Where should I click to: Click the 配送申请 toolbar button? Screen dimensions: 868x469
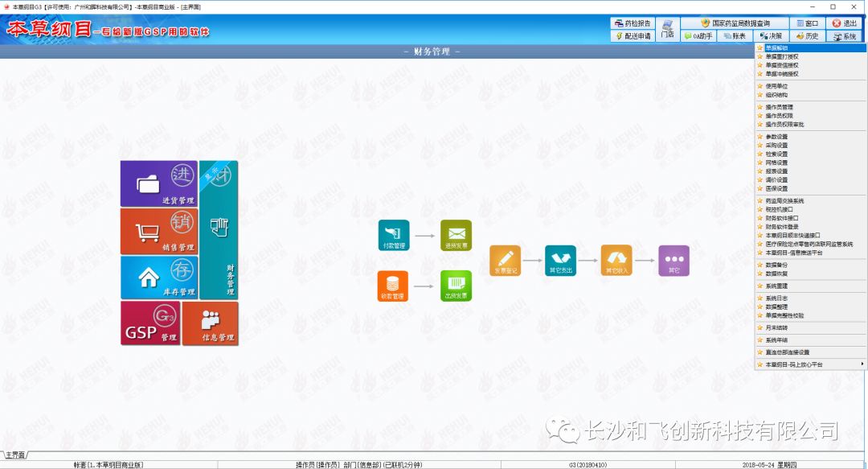pos(633,35)
